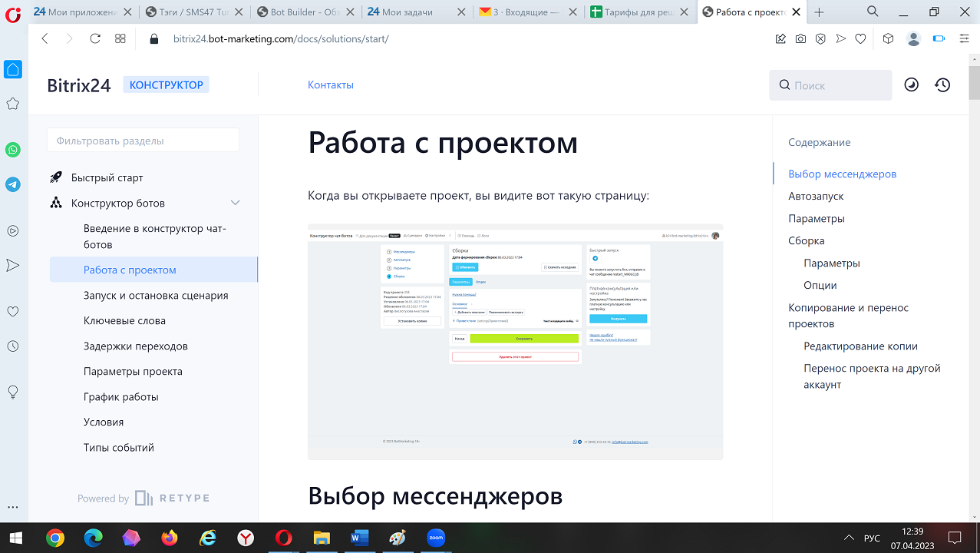
Task: Click the Контакты link in the header
Action: [x=330, y=85]
